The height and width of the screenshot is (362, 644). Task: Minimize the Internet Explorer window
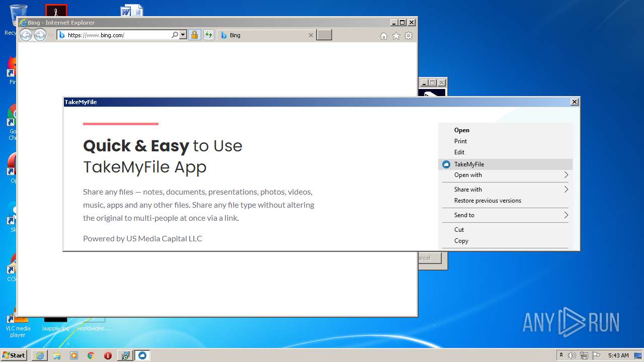(x=394, y=23)
